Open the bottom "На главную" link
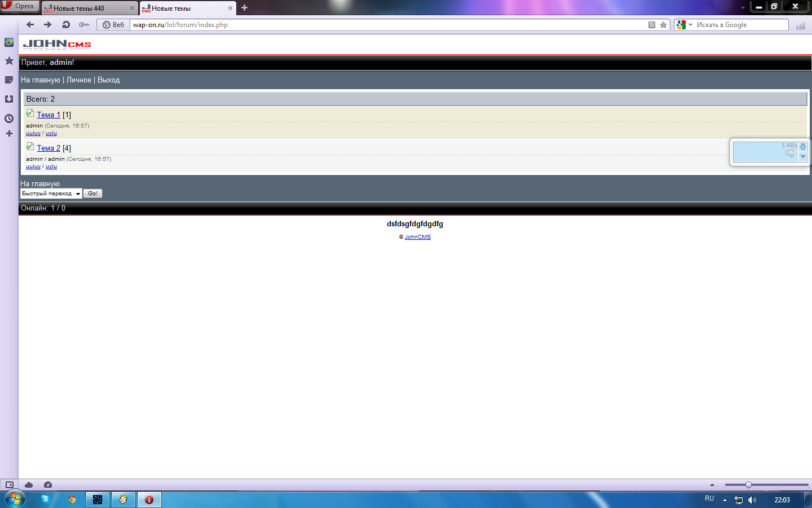Image resolution: width=812 pixels, height=508 pixels. (x=40, y=184)
